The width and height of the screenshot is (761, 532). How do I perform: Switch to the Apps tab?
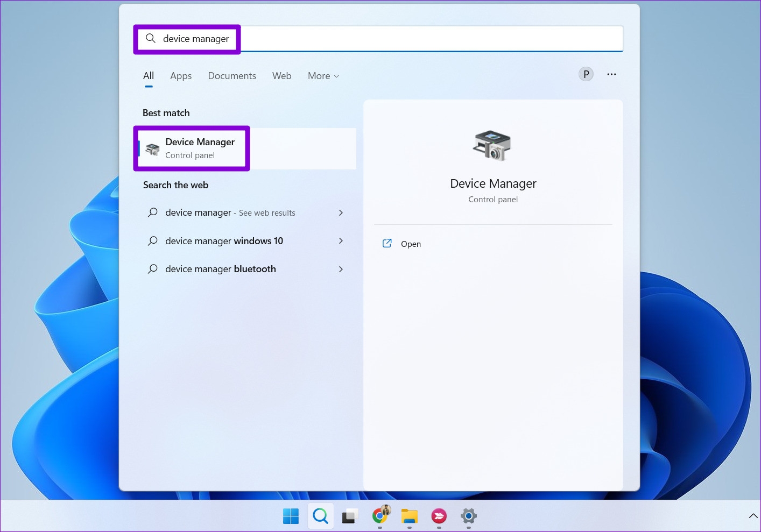point(181,76)
